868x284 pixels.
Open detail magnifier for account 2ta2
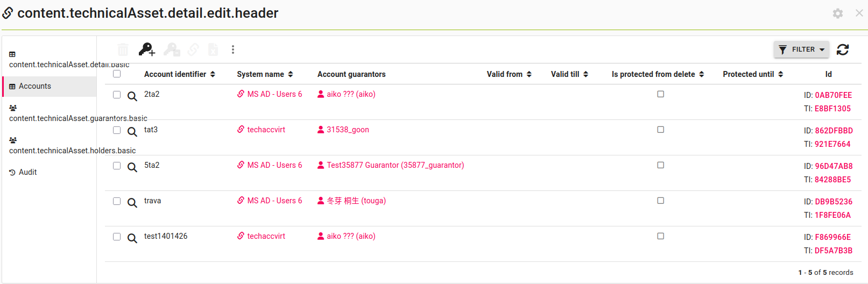(132, 96)
